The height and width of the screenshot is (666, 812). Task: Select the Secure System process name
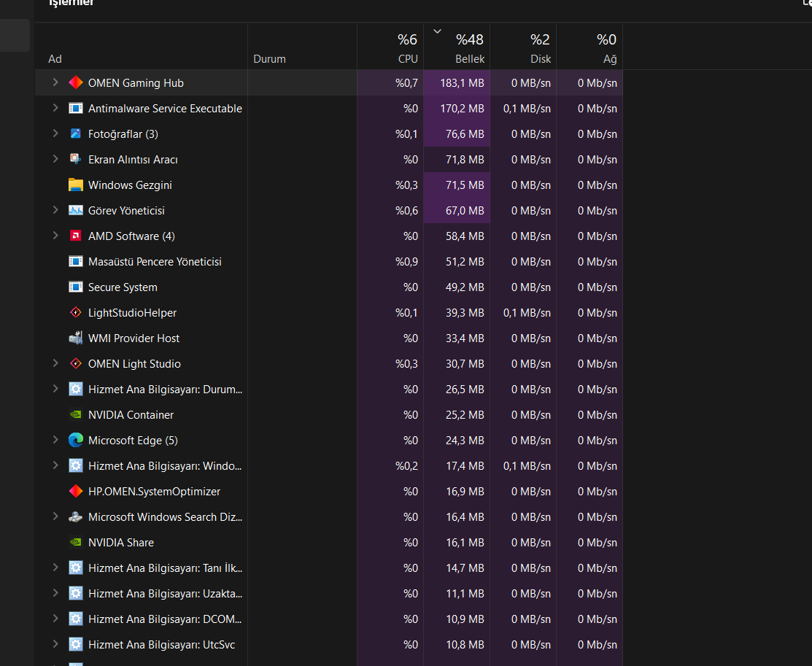123,287
